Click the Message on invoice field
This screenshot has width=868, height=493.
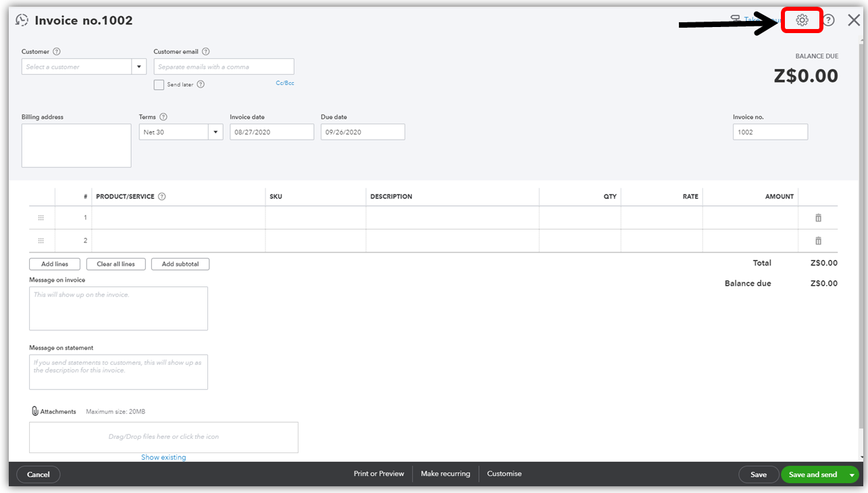[118, 309]
